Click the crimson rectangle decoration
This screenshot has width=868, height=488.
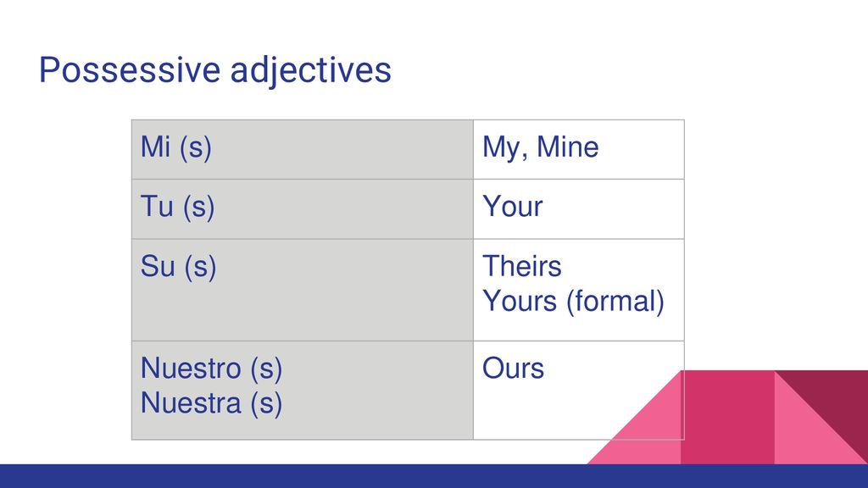coord(727,417)
